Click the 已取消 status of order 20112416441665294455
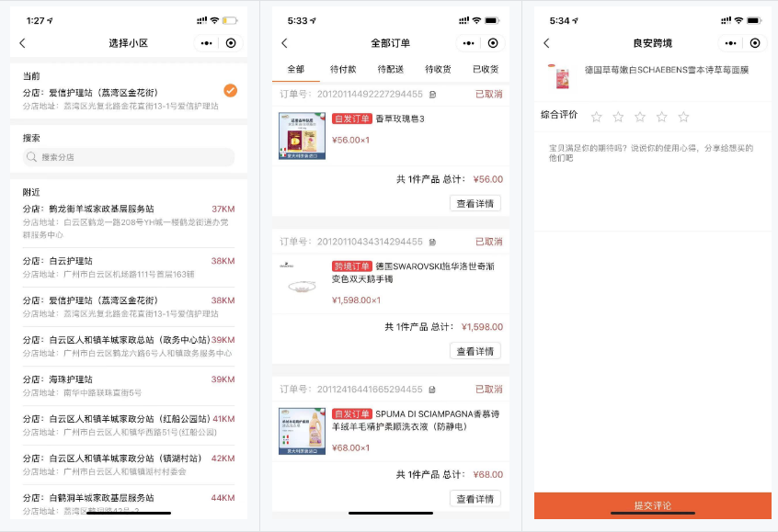Viewport: 778px width, 532px height. click(x=488, y=390)
